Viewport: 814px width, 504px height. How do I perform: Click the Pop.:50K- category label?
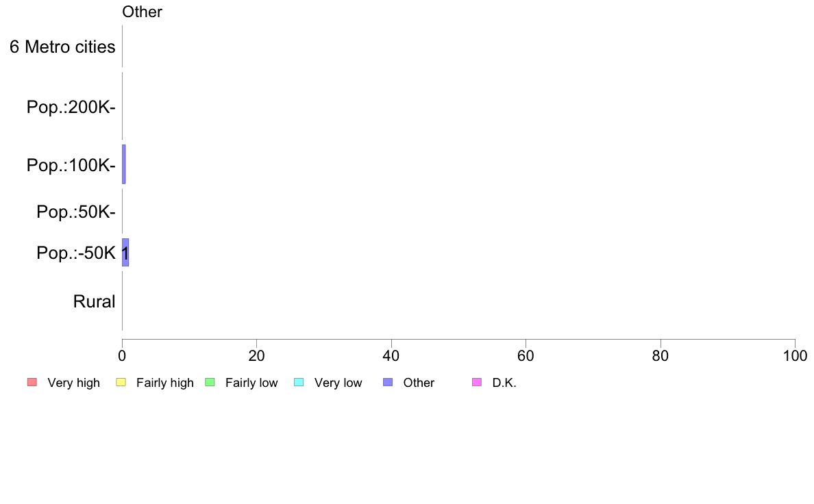click(x=76, y=212)
